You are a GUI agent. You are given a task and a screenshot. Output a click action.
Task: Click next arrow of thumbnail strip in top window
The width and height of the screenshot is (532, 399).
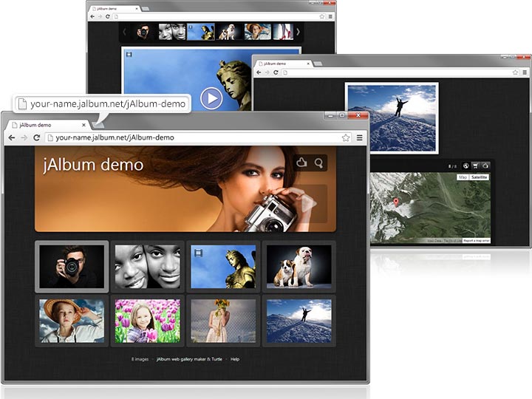click(x=298, y=32)
